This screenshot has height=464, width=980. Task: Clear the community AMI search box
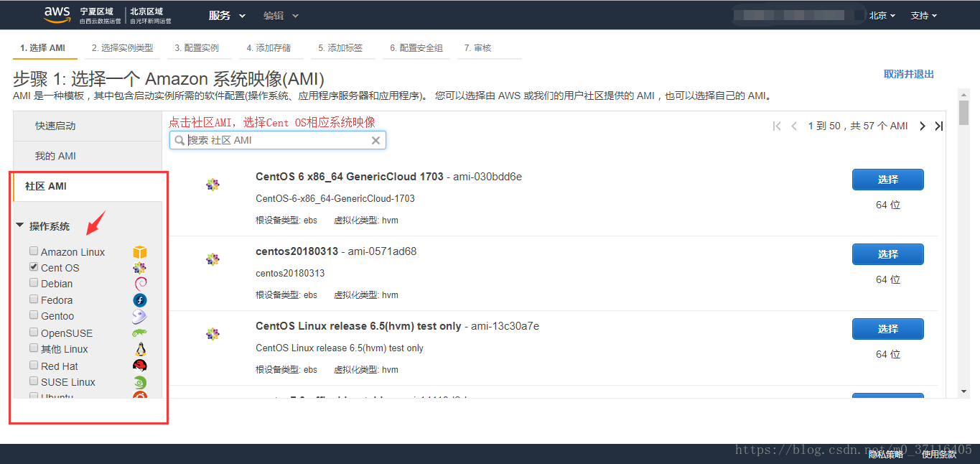coord(375,141)
